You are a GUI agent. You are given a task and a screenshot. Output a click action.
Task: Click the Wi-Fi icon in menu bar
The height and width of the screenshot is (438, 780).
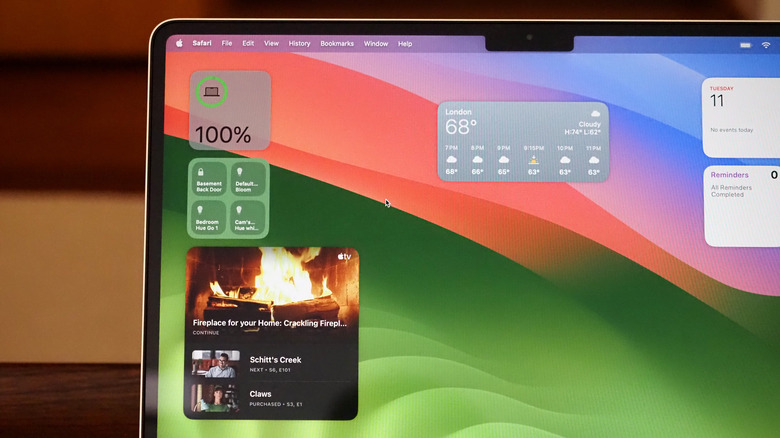pos(766,45)
